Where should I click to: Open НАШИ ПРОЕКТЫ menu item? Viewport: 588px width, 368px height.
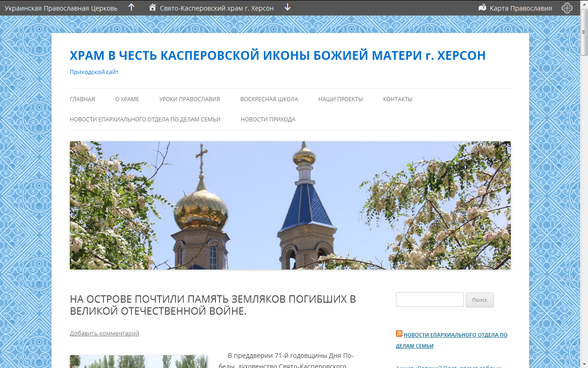pos(340,99)
